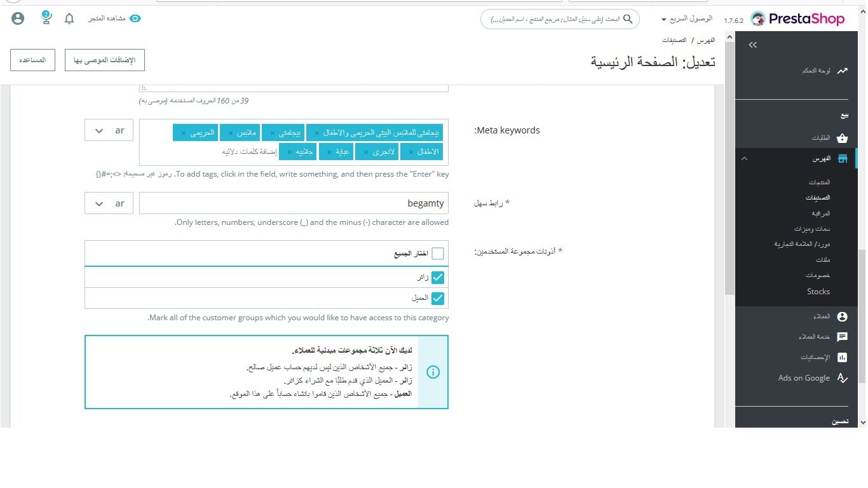Open the ar language dropdown for Meta keywords
The image size is (868, 488).
tap(109, 131)
